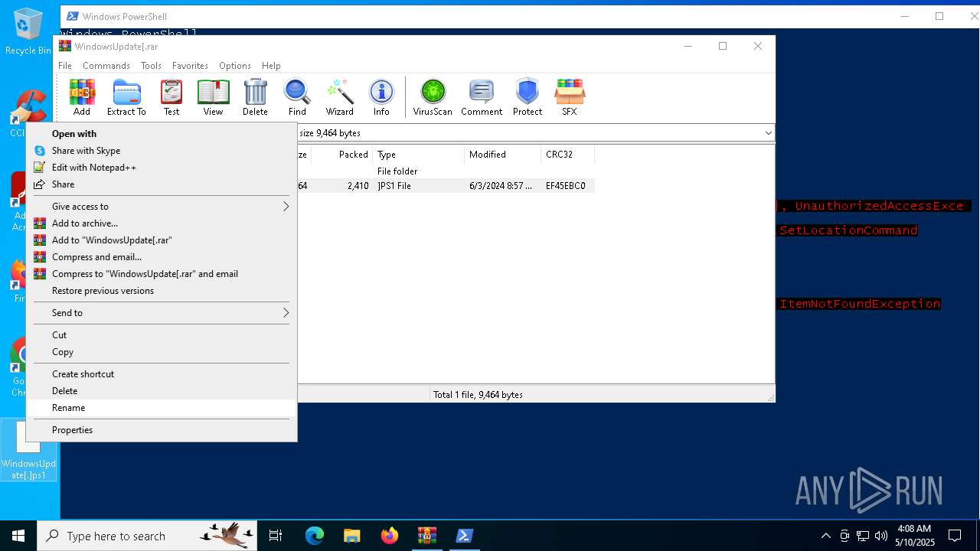980x551 pixels.
Task: Sort by the CRC32 column header
Action: (x=567, y=155)
